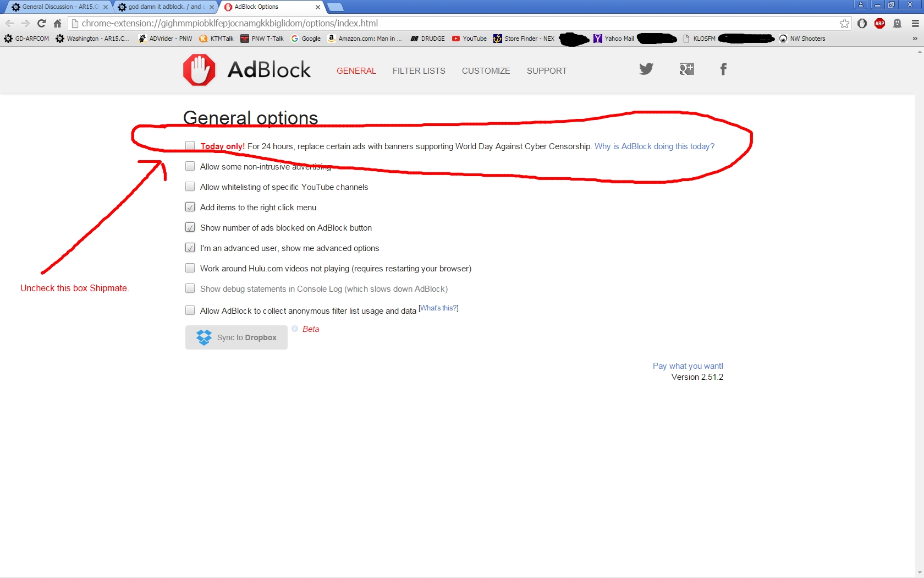Close the AdBlock Options browser tab

tap(318, 7)
